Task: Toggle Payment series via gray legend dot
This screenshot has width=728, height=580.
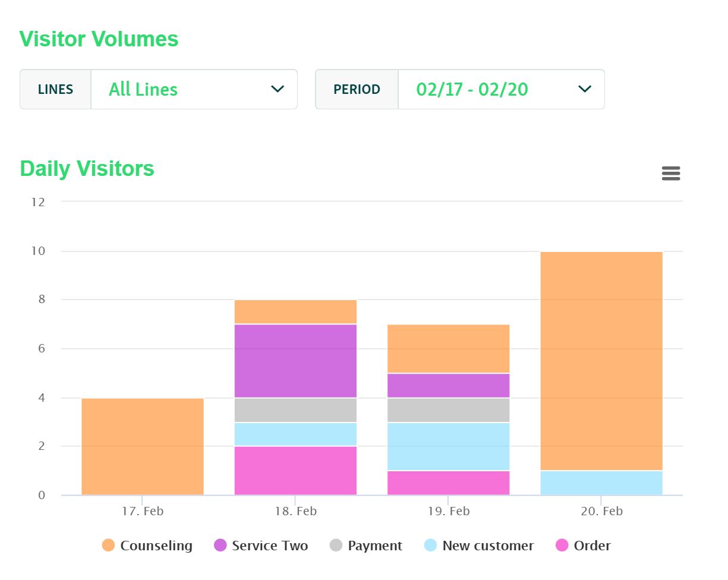Action: click(336, 546)
